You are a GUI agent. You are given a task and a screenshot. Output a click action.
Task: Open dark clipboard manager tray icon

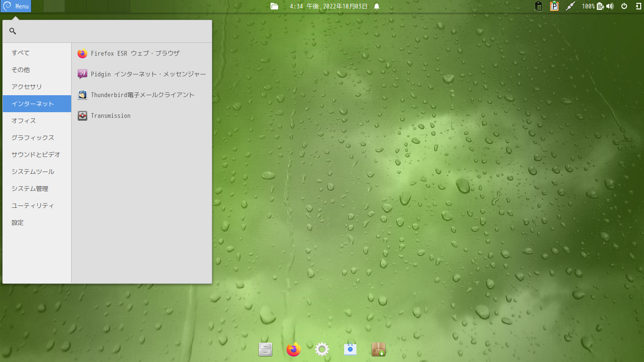(x=539, y=6)
